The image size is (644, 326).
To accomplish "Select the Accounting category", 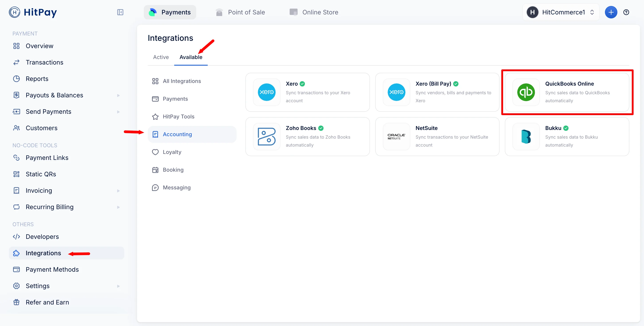I will click(x=192, y=134).
